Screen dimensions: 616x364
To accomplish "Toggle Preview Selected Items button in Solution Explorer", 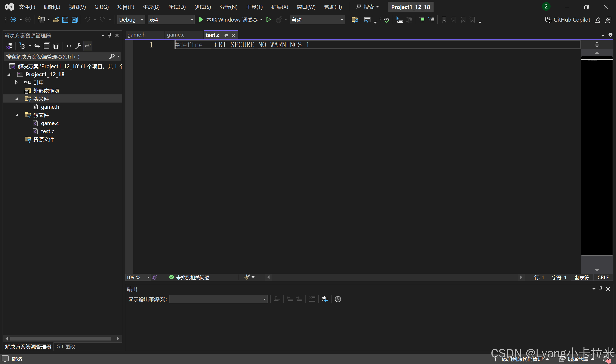I will pyautogui.click(x=88, y=46).
